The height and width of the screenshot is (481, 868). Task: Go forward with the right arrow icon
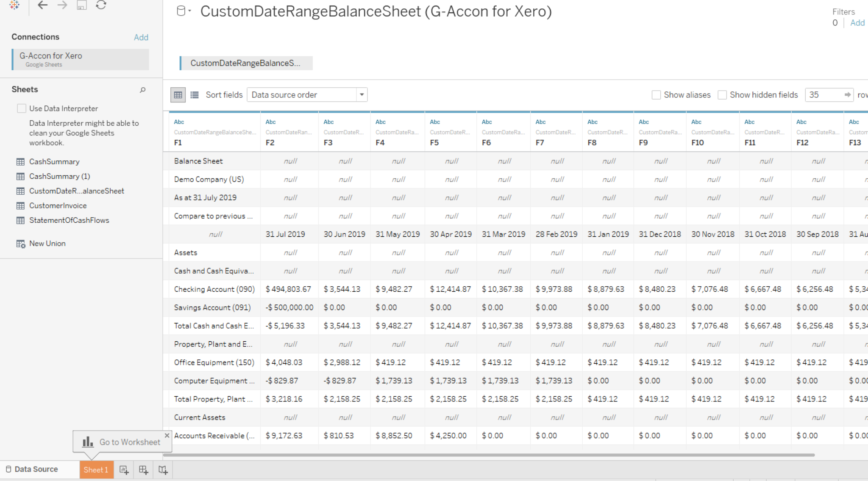[x=62, y=5]
